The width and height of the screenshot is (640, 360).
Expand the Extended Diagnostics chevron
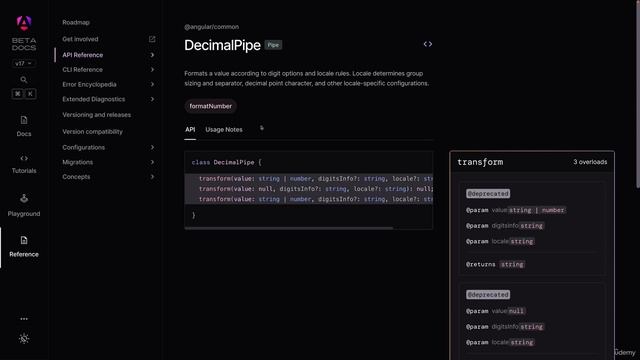152,99
